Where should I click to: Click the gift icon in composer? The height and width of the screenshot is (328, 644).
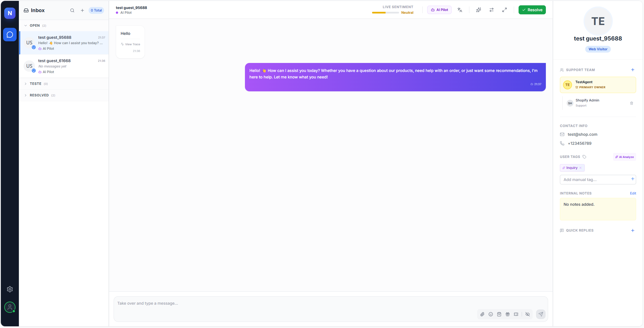click(508, 314)
